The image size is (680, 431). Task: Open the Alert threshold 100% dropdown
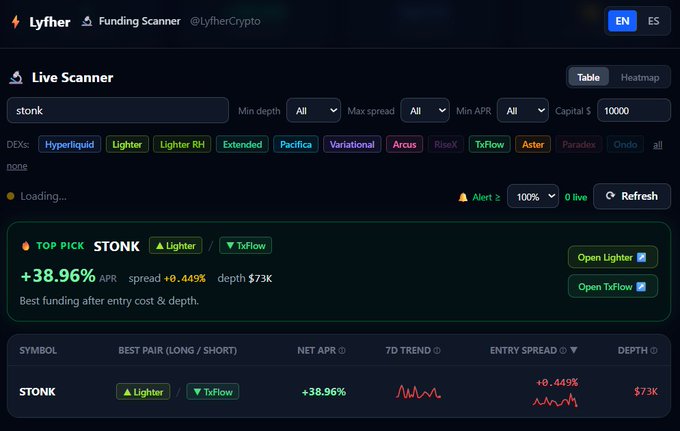point(533,196)
